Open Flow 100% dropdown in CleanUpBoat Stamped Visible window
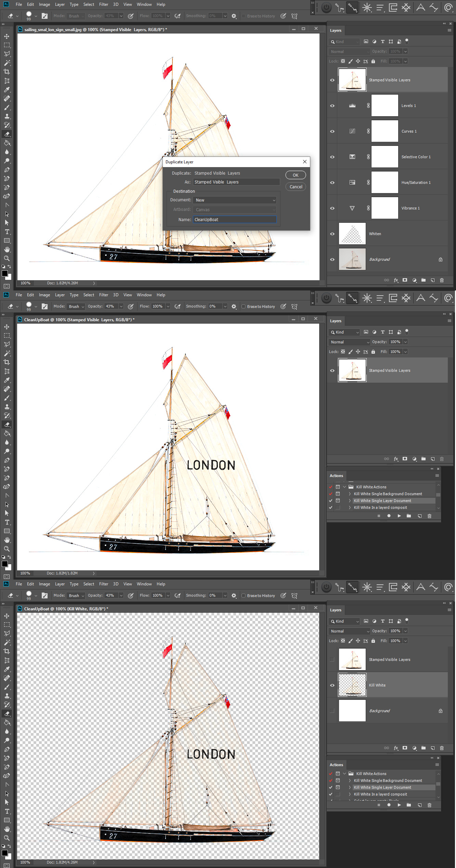The height and width of the screenshot is (868, 456). click(168, 307)
